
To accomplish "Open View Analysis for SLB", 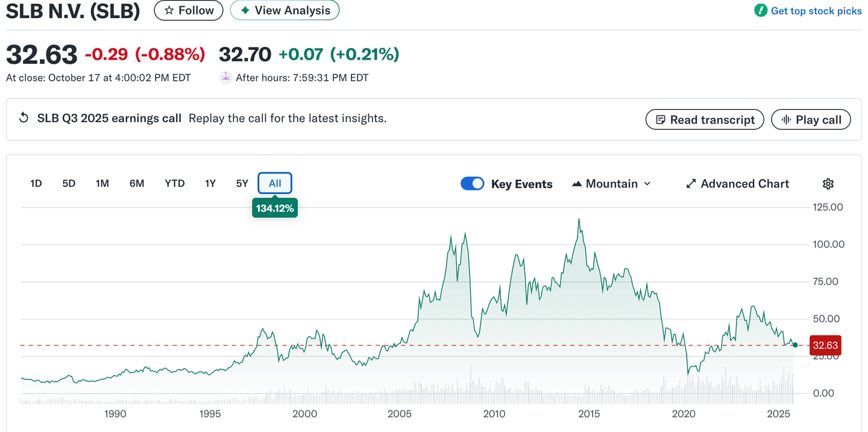I will [285, 10].
